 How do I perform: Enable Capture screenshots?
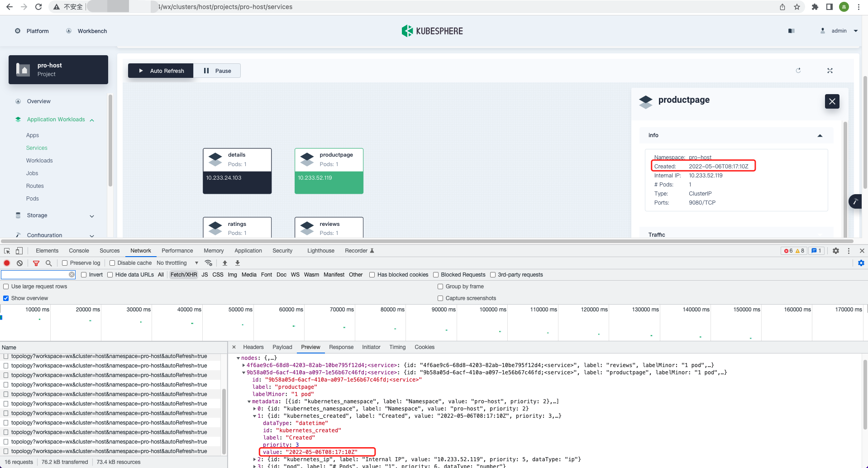[440, 298]
